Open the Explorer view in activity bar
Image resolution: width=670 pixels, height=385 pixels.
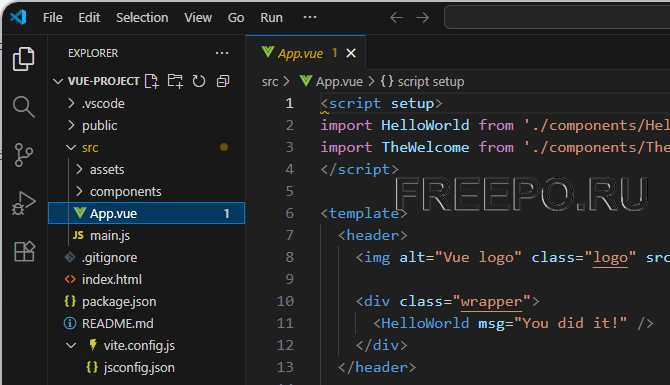click(24, 59)
